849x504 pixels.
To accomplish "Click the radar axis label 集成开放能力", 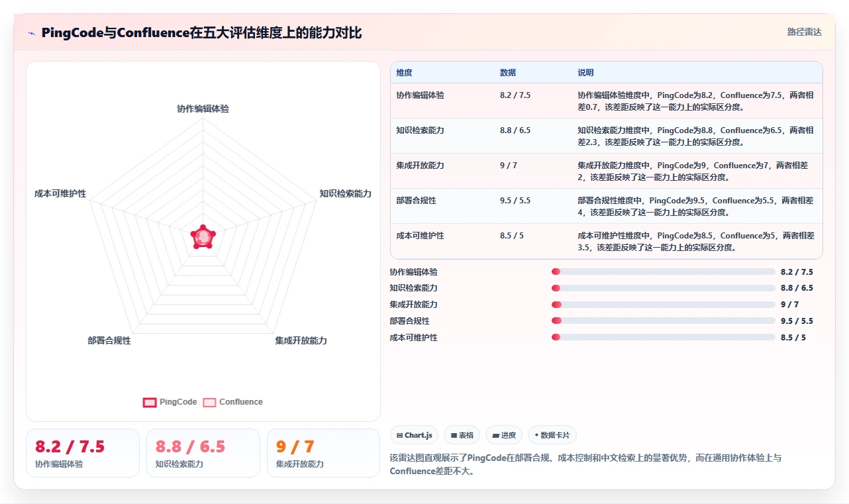I will (301, 341).
